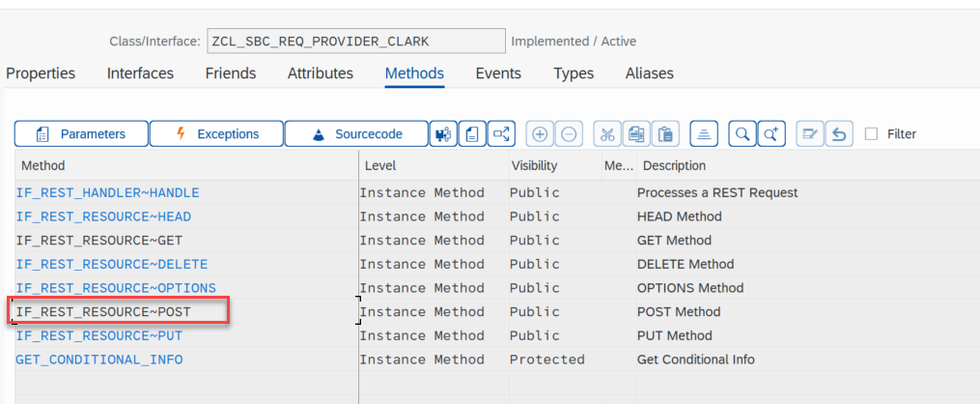Click the Class/Interface name input field
This screenshot has width=980, height=404.
coord(355,42)
